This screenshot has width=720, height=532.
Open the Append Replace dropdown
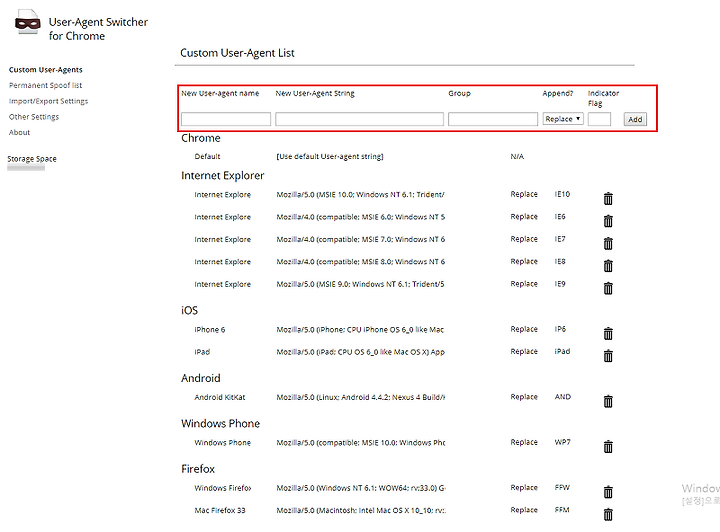pos(563,119)
